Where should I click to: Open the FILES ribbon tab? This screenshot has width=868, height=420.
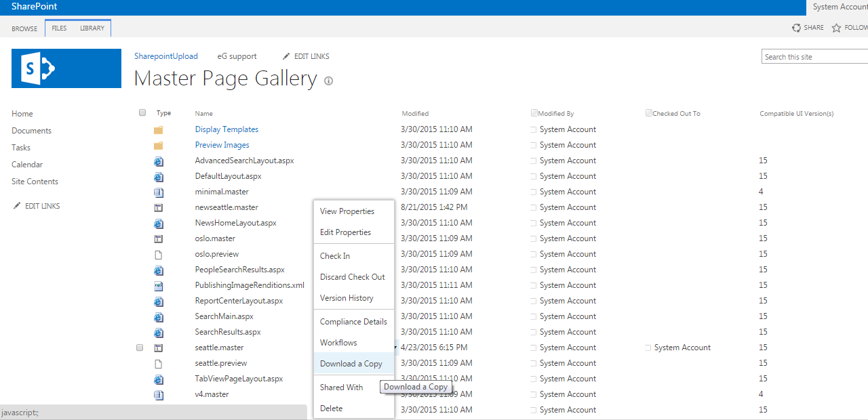(59, 28)
